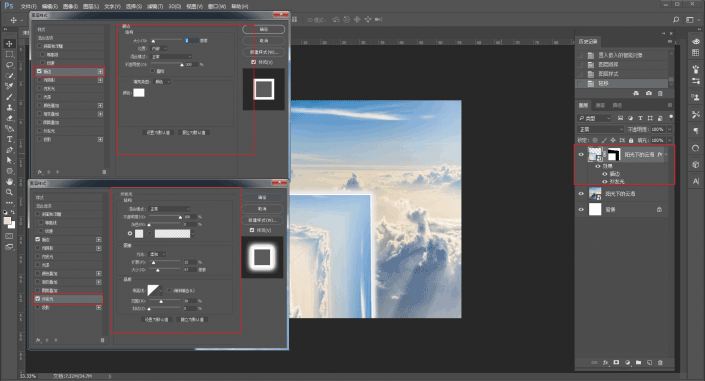Create new snapshot camera icon in History
Viewport: 705px width, 381px height.
click(648, 93)
